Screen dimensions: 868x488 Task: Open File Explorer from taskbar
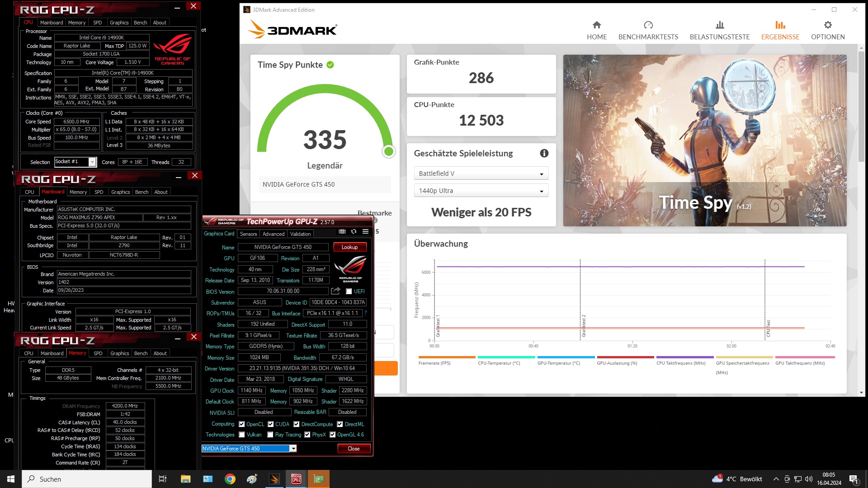point(185,479)
